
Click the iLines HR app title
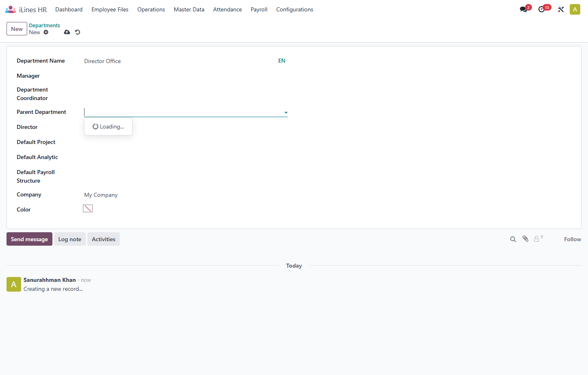[x=33, y=9]
